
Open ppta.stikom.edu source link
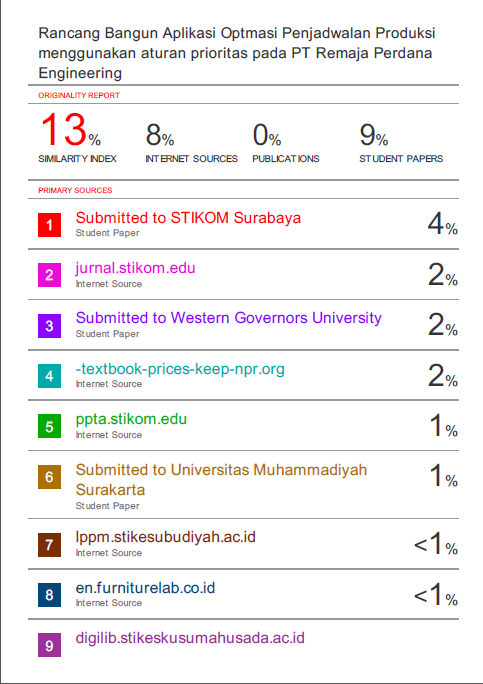coord(131,419)
